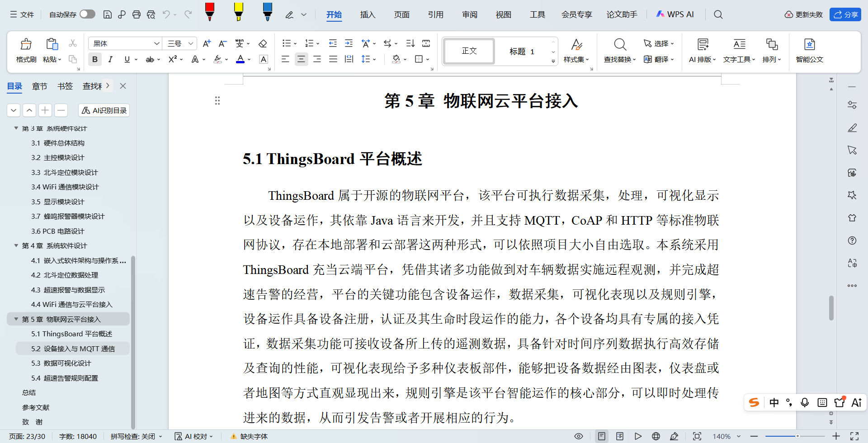Viewport: 868px width, 443px height.
Task: Open the 智能公文 tool
Action: pyautogui.click(x=809, y=50)
